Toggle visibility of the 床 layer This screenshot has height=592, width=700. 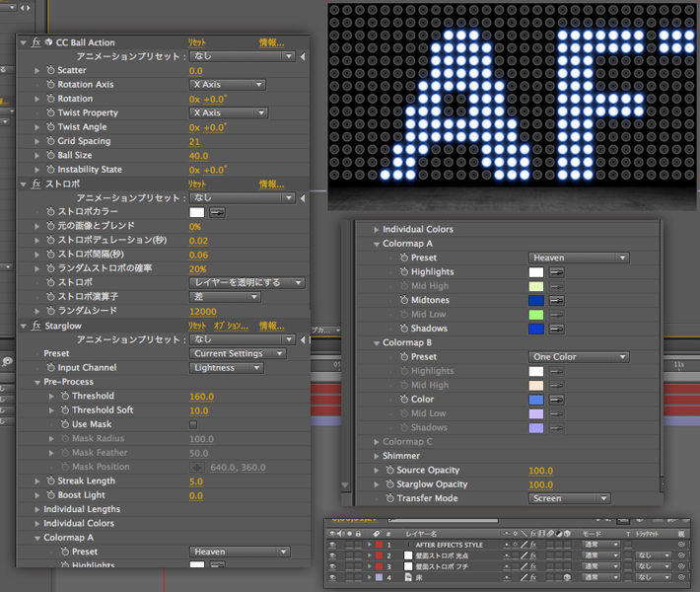tap(332, 578)
